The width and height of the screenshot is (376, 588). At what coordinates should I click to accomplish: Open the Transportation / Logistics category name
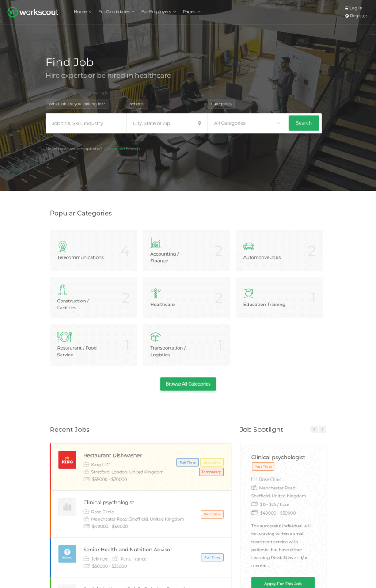click(x=168, y=351)
